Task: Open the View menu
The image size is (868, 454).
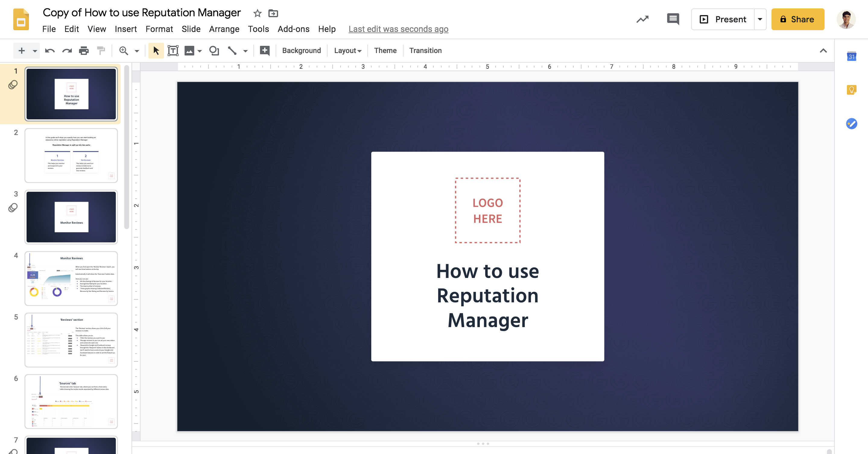Action: tap(97, 29)
